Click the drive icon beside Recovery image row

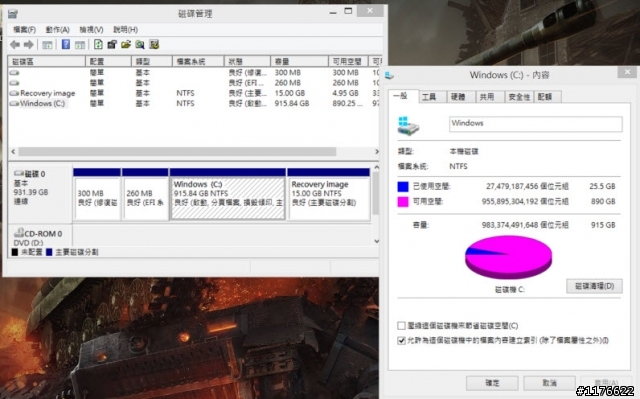pyautogui.click(x=14, y=93)
